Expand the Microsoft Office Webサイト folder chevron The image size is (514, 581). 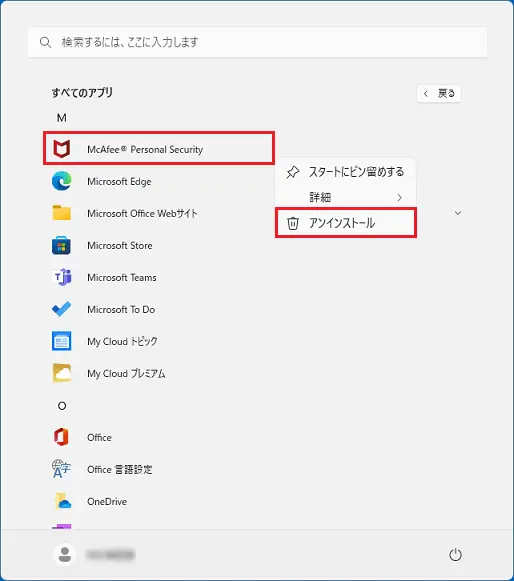click(458, 213)
